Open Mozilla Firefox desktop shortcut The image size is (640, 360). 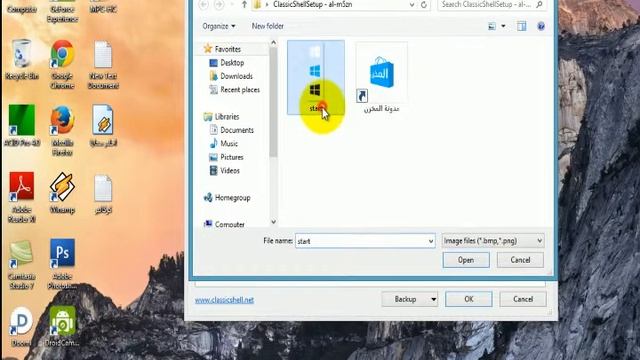(62, 131)
